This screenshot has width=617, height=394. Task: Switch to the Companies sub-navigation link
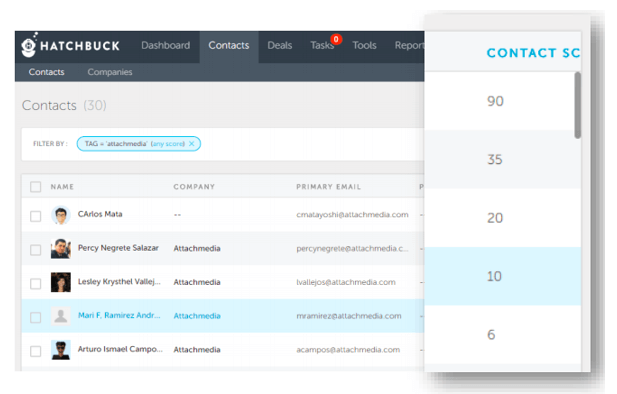(x=110, y=72)
